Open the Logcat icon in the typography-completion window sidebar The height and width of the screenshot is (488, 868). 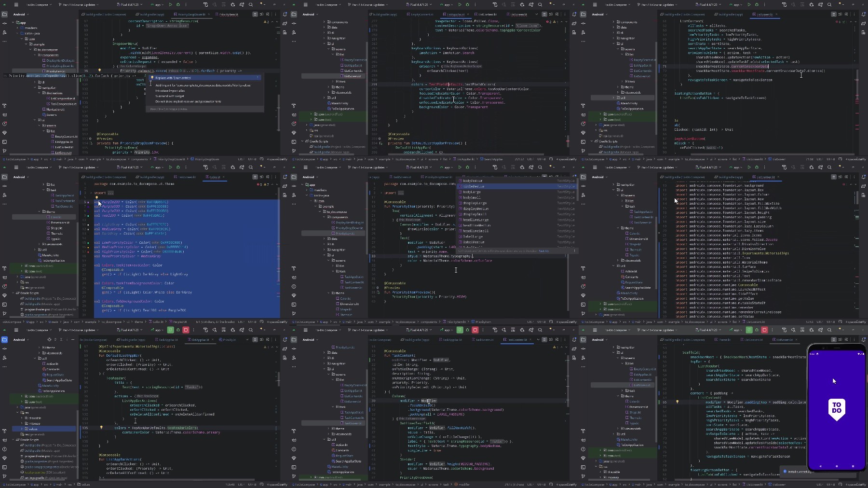point(294,278)
